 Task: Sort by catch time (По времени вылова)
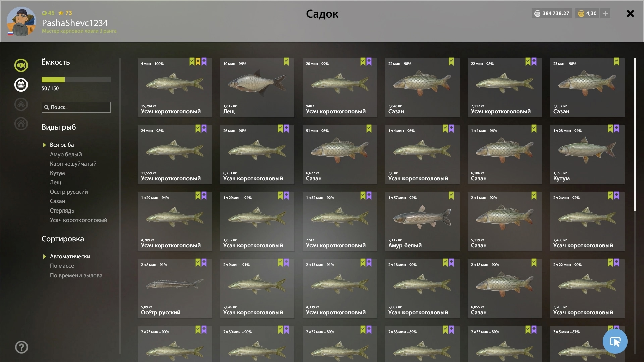click(x=76, y=275)
